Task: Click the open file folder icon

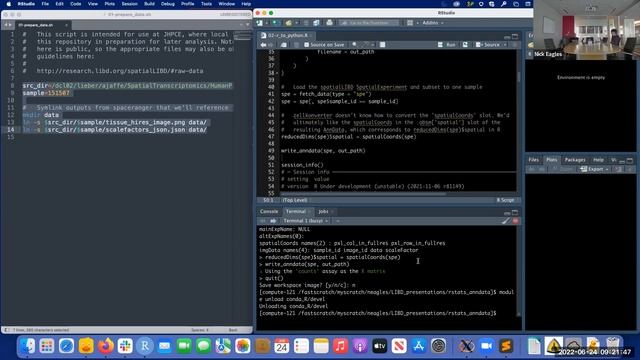Action: pos(289,23)
